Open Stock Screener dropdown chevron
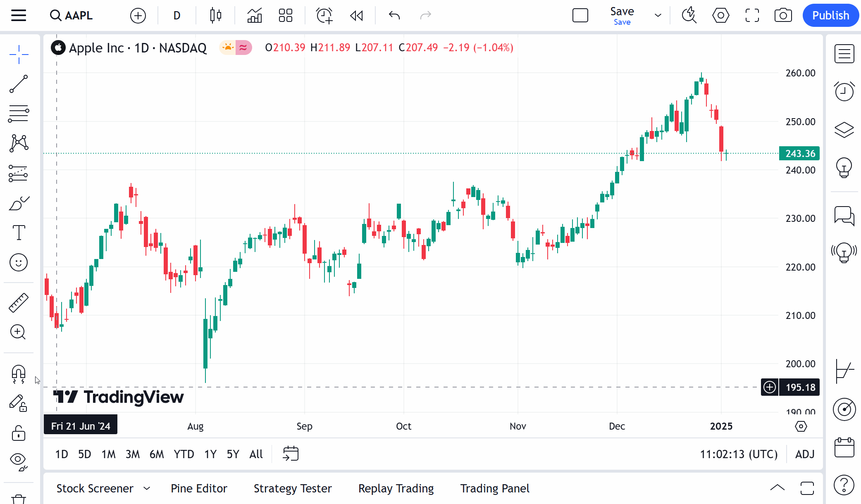Image resolution: width=861 pixels, height=504 pixels. [x=147, y=488]
